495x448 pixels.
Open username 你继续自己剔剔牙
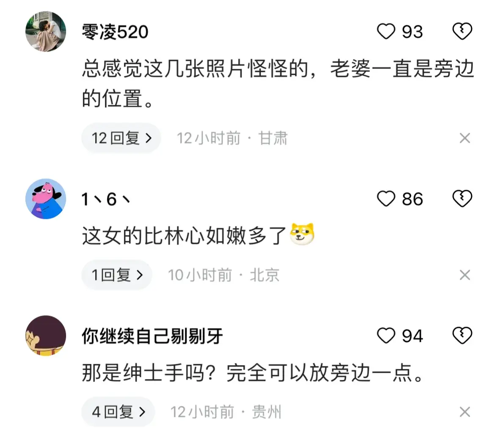coord(152,336)
